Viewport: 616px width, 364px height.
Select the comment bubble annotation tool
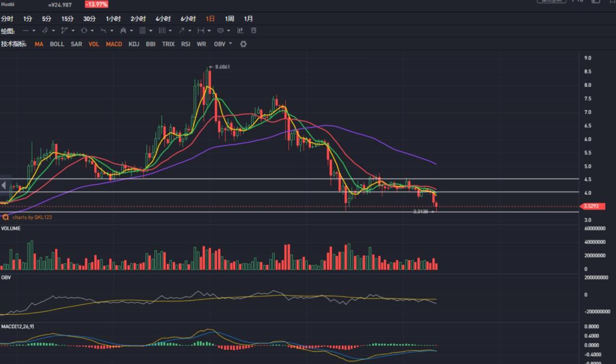pos(220,30)
